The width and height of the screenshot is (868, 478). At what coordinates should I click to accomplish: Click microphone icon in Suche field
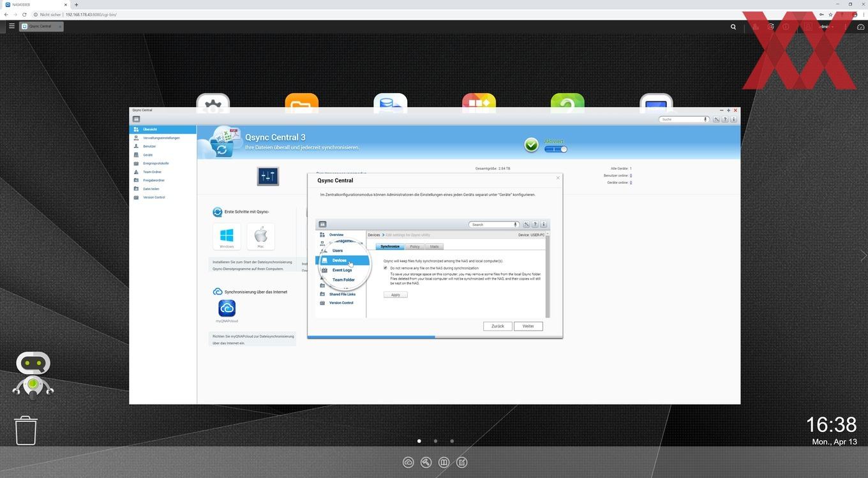pos(705,119)
